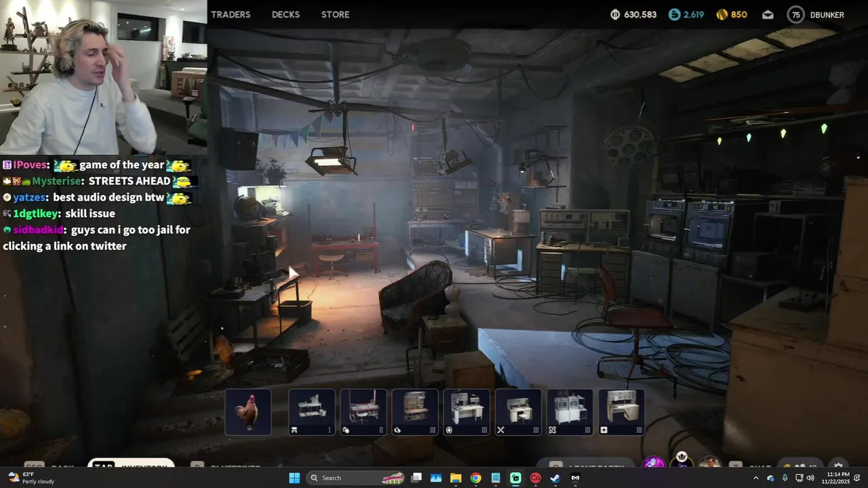
Task: Click the chat message 'best audio design btw'
Action: 108,197
